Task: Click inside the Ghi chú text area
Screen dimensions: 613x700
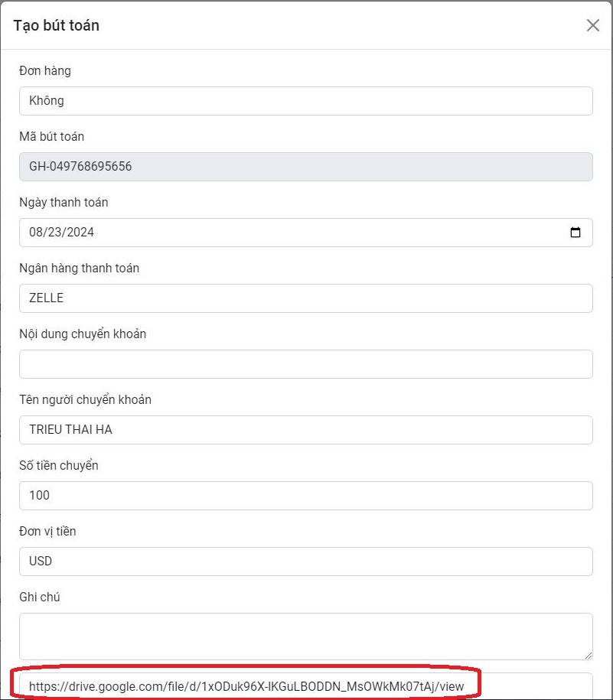Action: click(x=306, y=636)
